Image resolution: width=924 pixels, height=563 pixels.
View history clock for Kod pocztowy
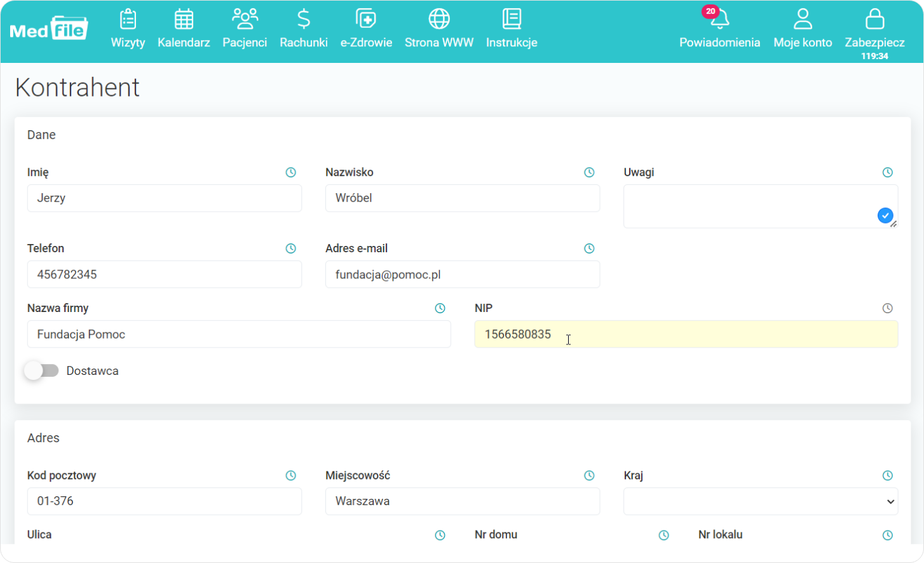pos(291,475)
